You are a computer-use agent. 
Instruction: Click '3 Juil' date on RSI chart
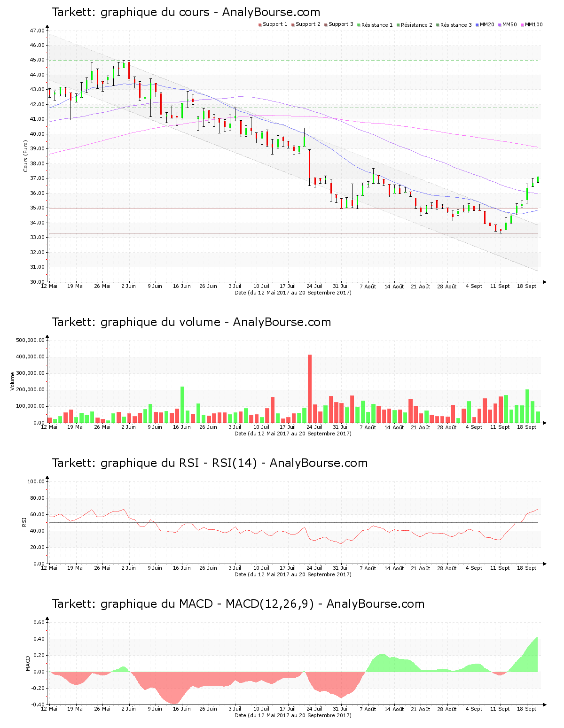coord(235,568)
